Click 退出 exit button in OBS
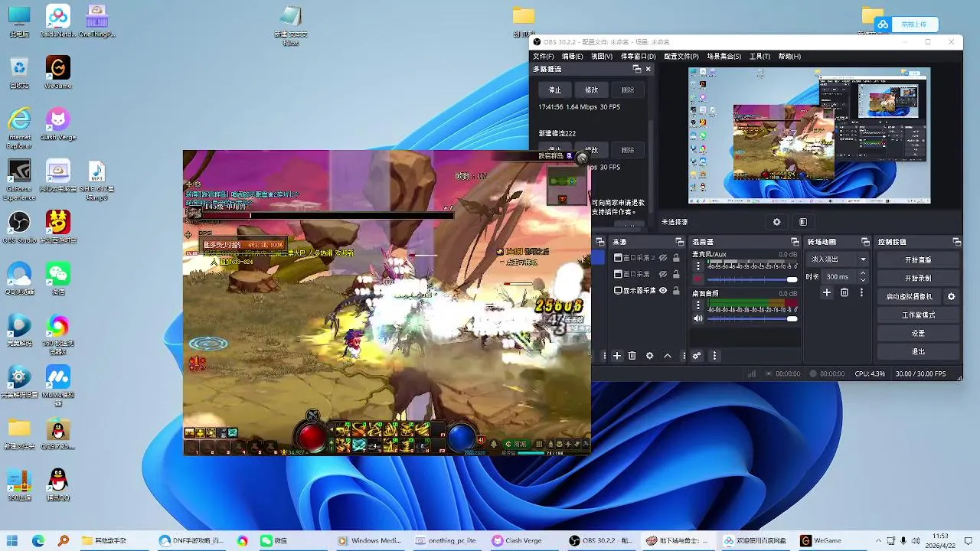Screen dimensions: 980x551 (918, 351)
